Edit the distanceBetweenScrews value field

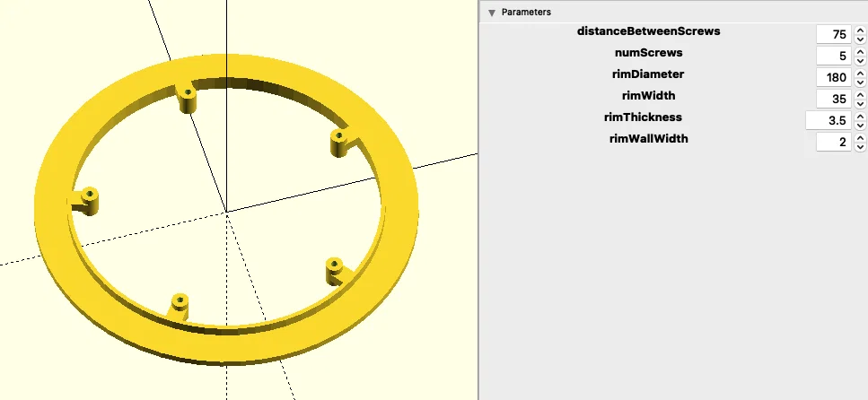pos(834,34)
